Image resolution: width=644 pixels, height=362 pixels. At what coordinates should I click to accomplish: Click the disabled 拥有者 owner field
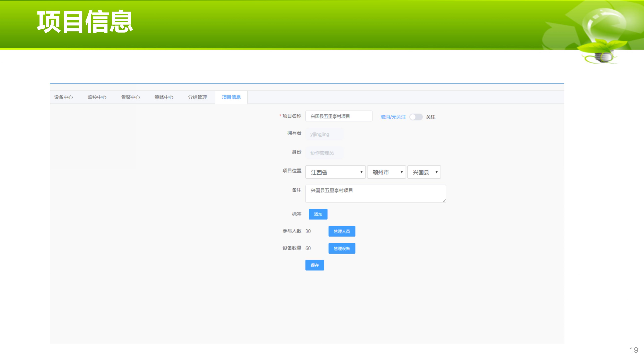324,134
